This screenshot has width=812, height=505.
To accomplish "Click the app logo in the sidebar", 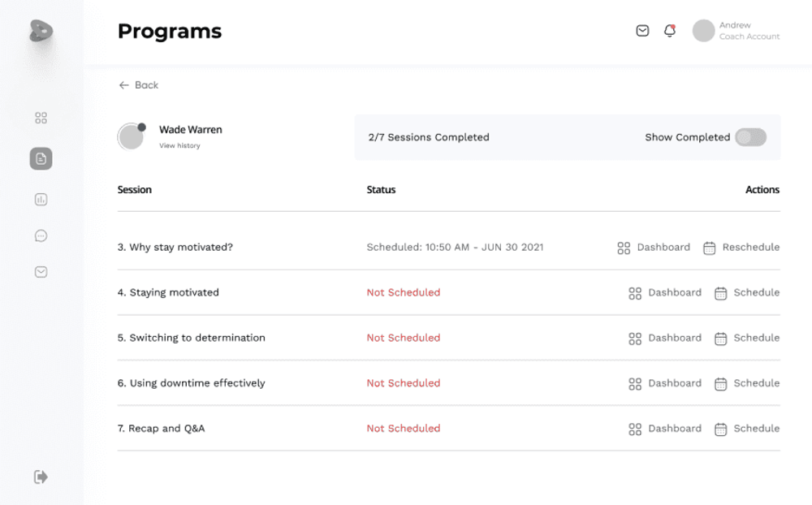I will point(41,31).
